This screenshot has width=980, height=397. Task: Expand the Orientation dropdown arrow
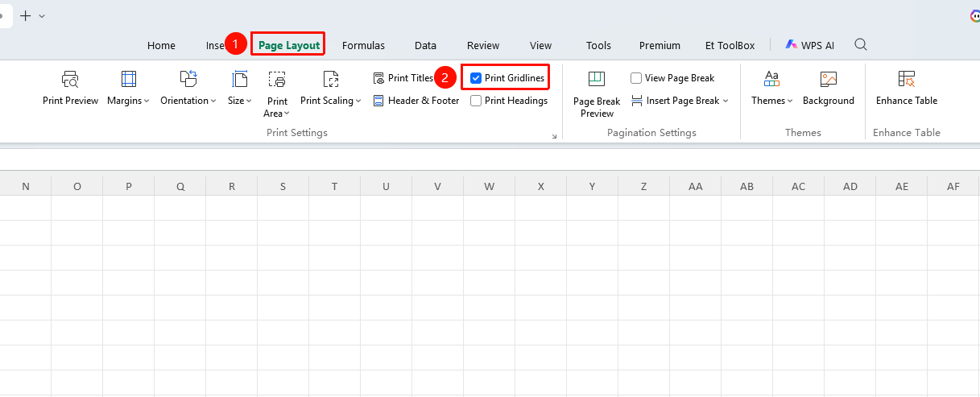point(213,101)
